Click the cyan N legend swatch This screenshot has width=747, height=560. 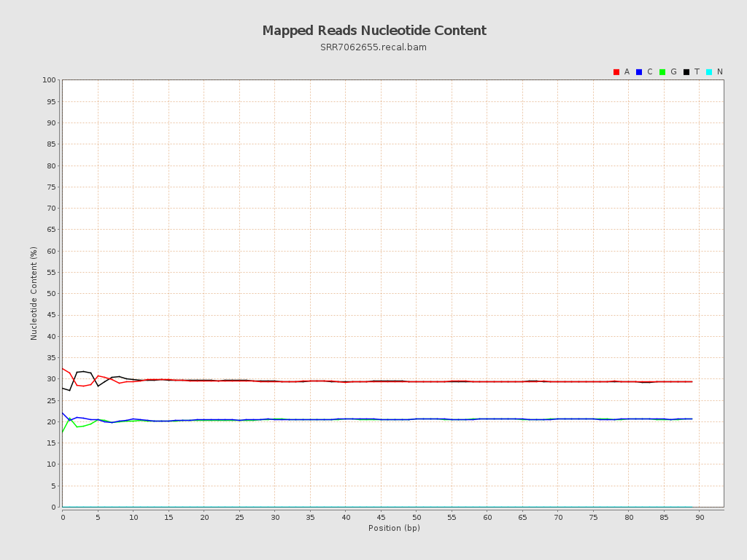(709, 72)
